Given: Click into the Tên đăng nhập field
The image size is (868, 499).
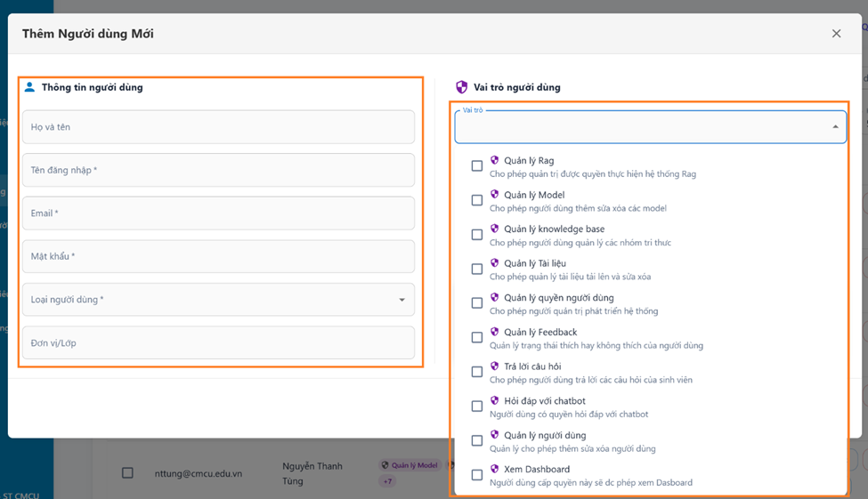Looking at the screenshot, I should point(218,170).
